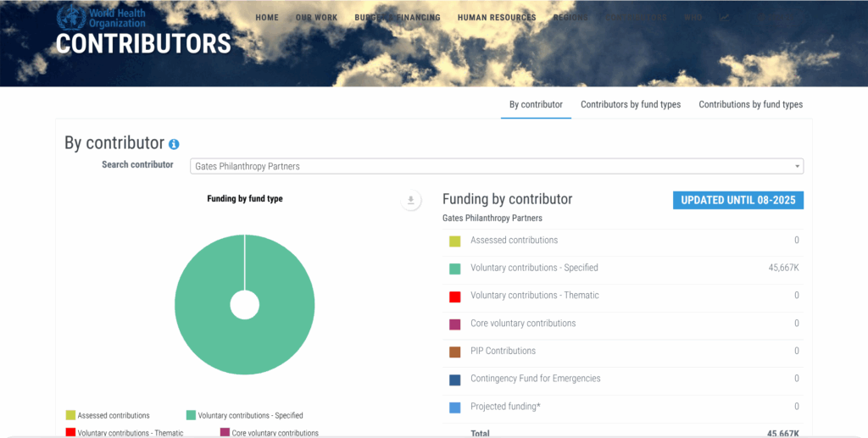Image resolution: width=868 pixels, height=438 pixels.
Task: Click the Updated Until 08-2025 button
Action: (x=737, y=200)
